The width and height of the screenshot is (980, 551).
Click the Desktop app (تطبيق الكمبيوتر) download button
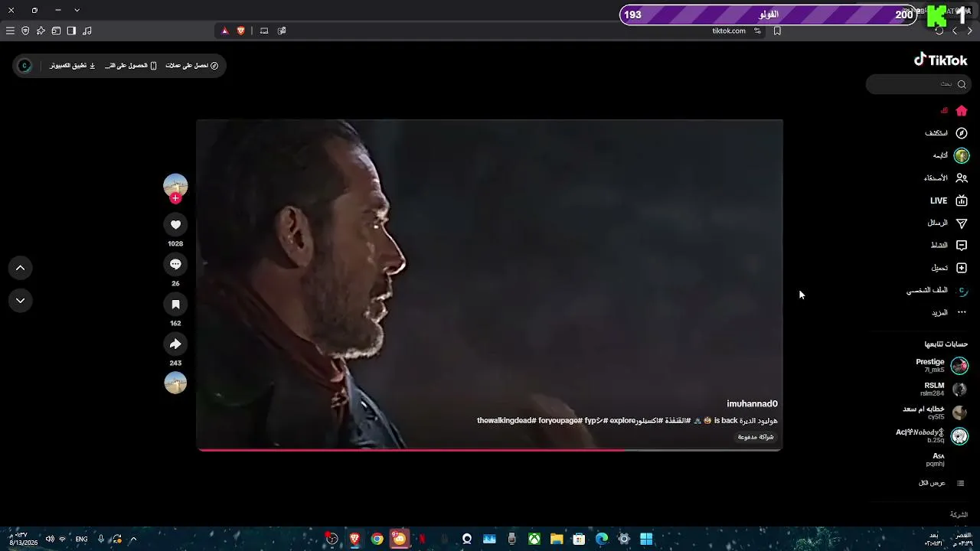73,66
